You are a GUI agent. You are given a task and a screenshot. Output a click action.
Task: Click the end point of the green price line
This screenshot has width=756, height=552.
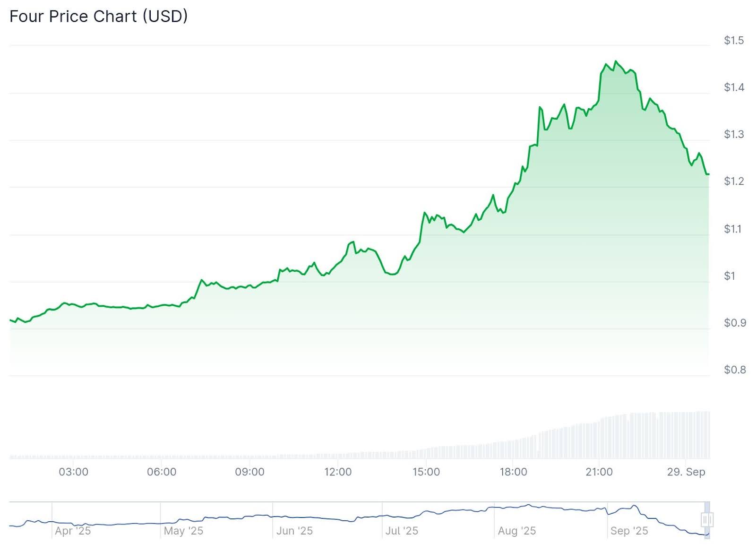[708, 174]
